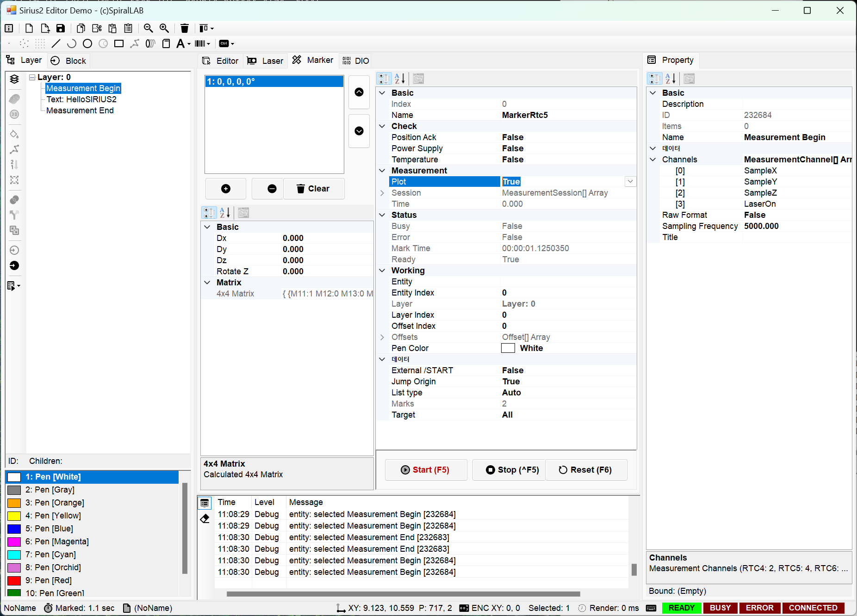Collapse the Working category
The height and width of the screenshot is (616, 857).
[382, 271]
